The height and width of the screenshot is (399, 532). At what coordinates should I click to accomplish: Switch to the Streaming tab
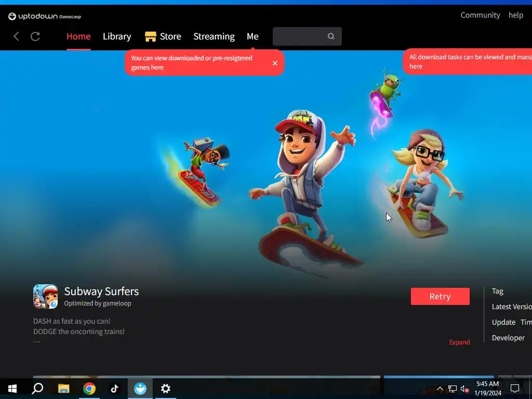tap(214, 36)
